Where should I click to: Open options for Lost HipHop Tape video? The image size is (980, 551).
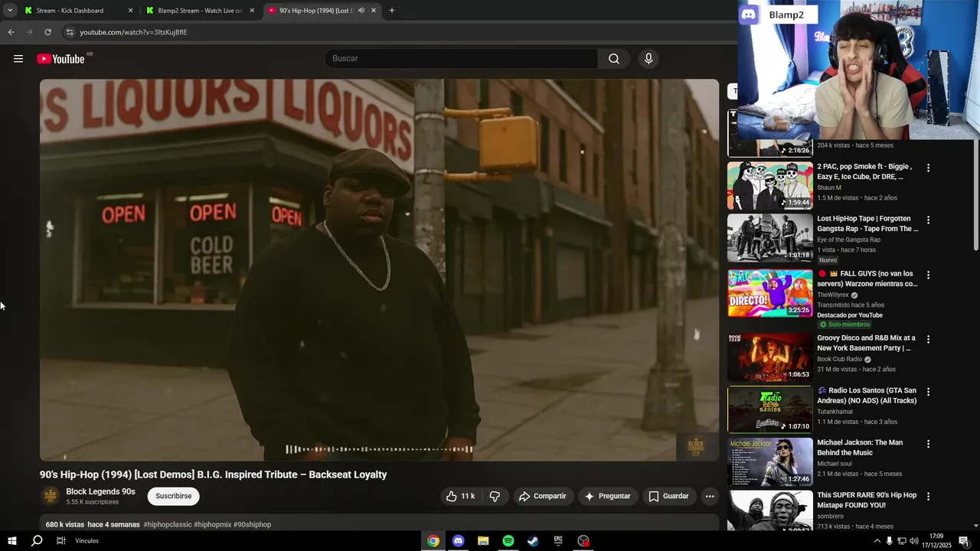coord(928,220)
